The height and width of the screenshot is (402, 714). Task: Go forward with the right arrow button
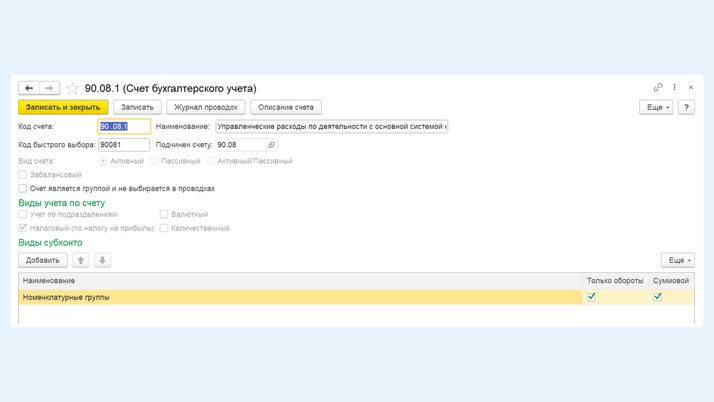point(49,88)
